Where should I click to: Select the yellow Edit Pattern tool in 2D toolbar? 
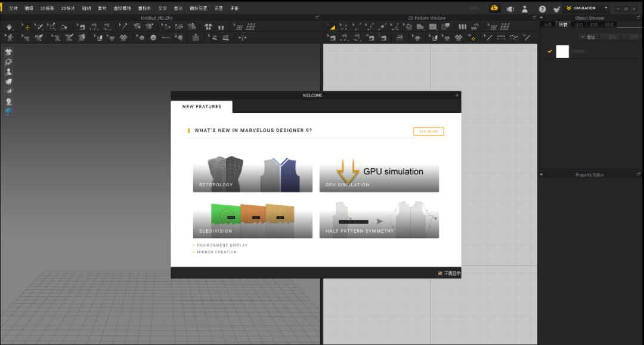(x=332, y=27)
